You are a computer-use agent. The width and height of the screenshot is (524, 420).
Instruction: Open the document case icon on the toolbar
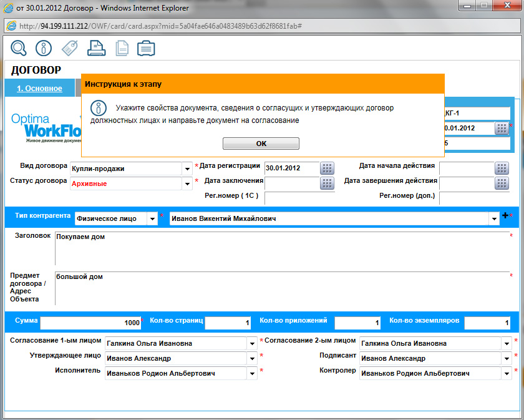[145, 47]
